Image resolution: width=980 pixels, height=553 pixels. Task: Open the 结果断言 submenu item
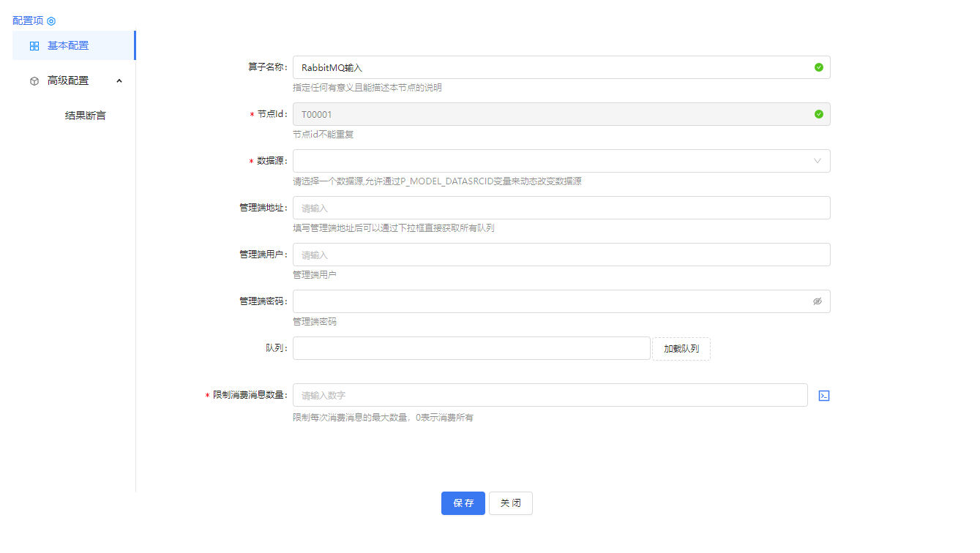pyautogui.click(x=85, y=116)
